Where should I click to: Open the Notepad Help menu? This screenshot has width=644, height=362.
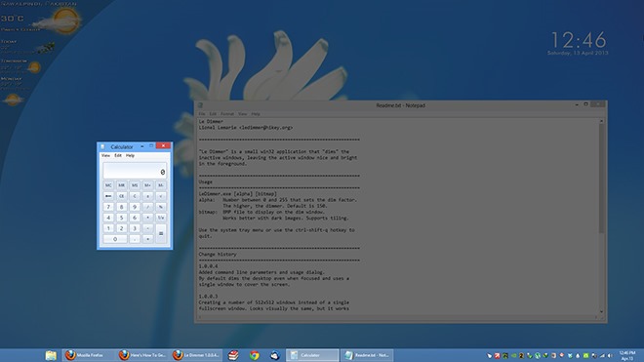click(256, 114)
